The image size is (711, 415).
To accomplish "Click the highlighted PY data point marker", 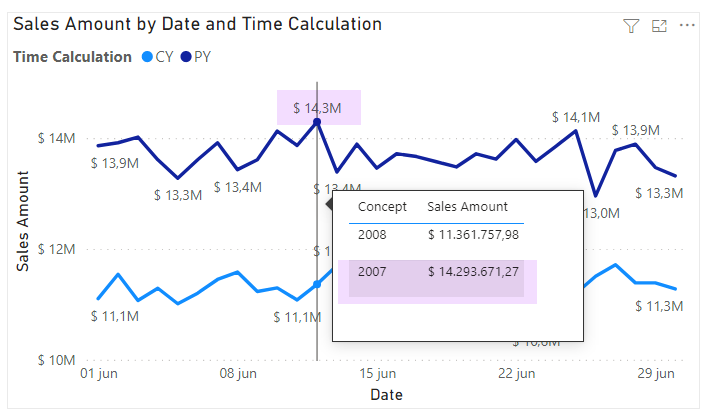I will point(317,122).
